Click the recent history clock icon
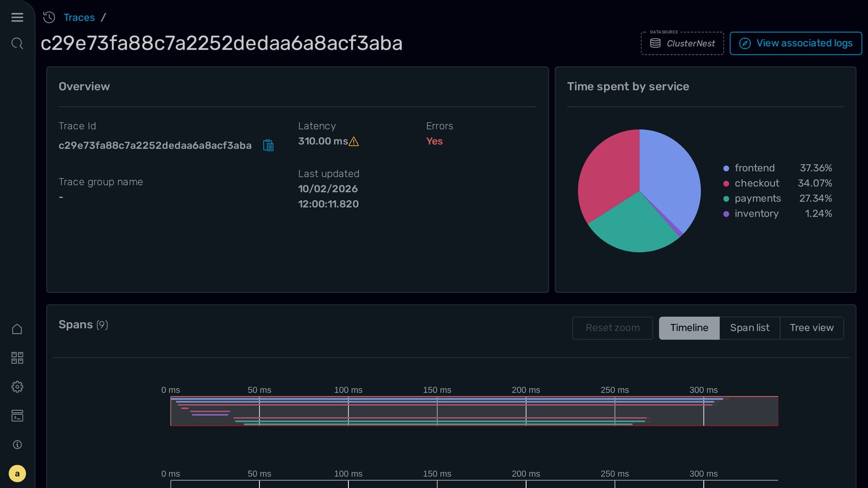The height and width of the screenshot is (488, 868). point(49,17)
